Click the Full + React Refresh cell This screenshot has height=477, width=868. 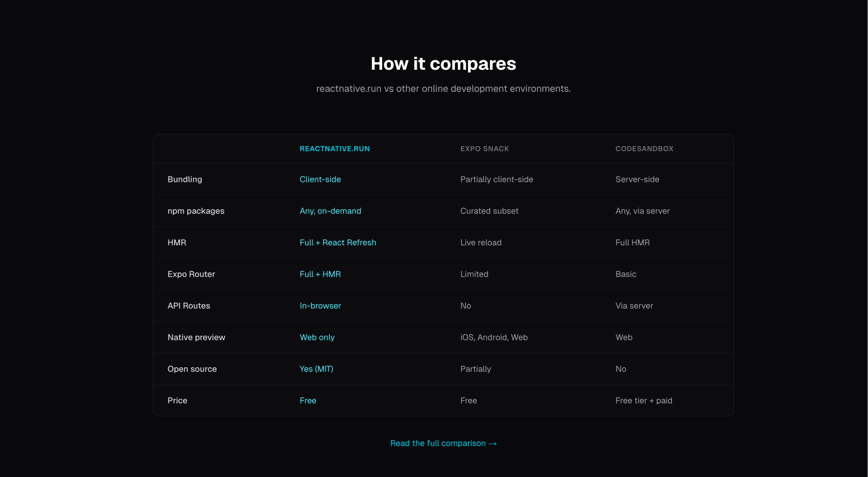(x=338, y=242)
